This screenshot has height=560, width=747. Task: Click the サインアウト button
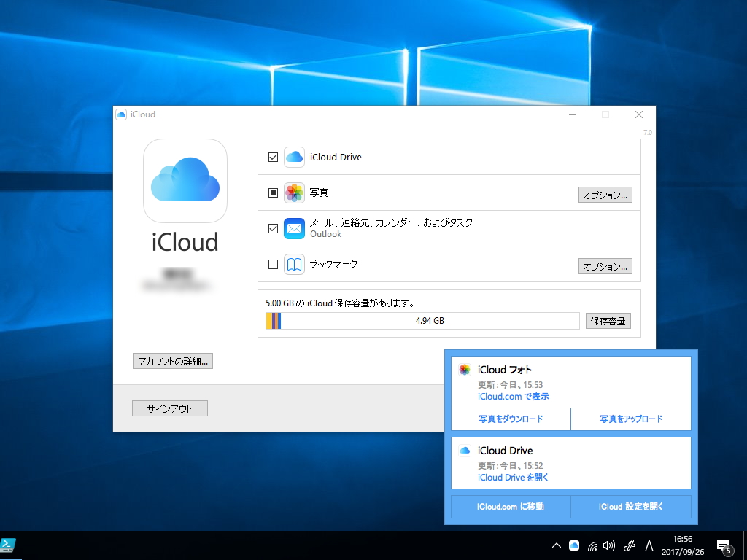[169, 408]
